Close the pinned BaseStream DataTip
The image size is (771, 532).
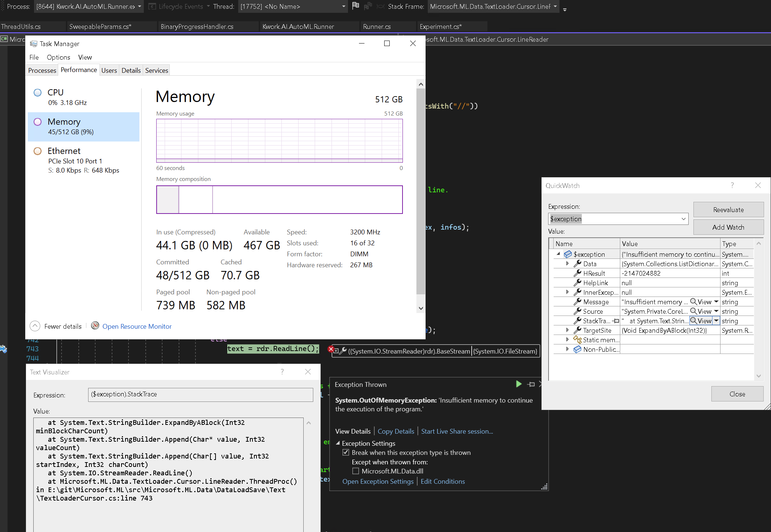(x=331, y=349)
